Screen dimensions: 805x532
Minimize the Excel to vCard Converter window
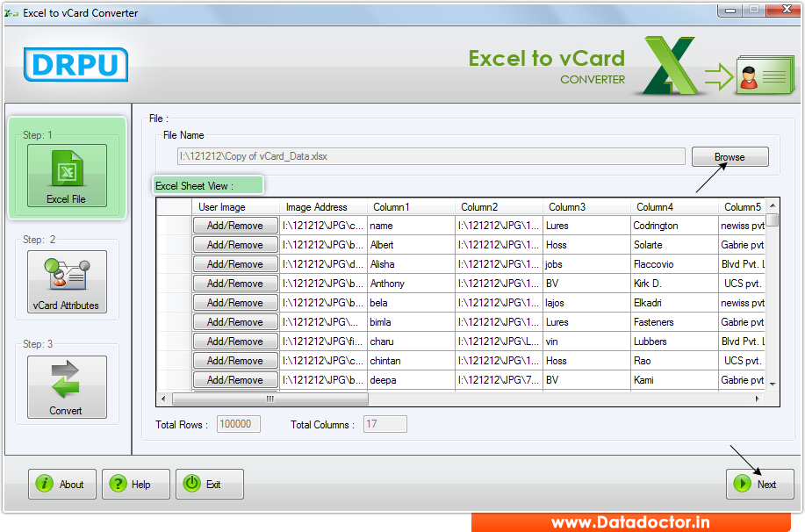(730, 10)
